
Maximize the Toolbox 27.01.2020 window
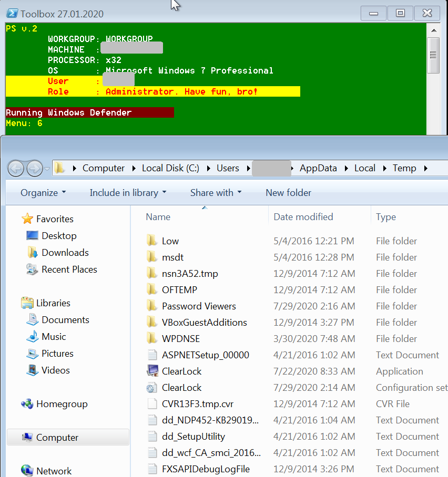400,13
